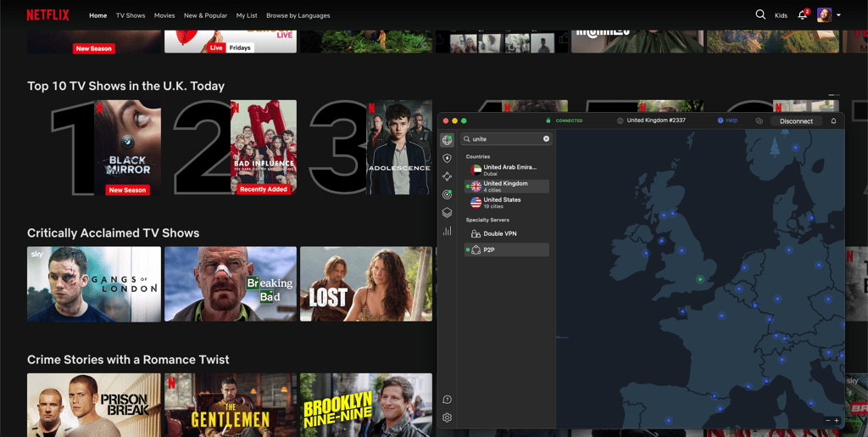Click the Netflix profile avatar
Screen dimensions: 868x437
coord(824,15)
